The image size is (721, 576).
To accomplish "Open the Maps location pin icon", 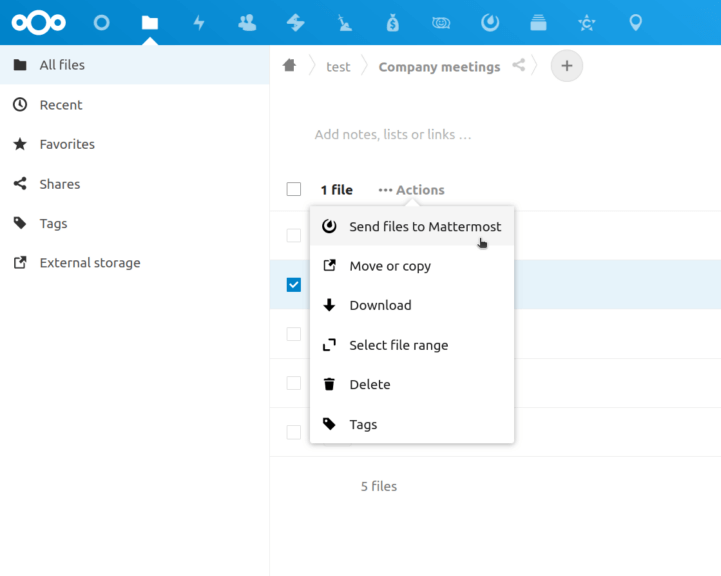I will point(635,23).
